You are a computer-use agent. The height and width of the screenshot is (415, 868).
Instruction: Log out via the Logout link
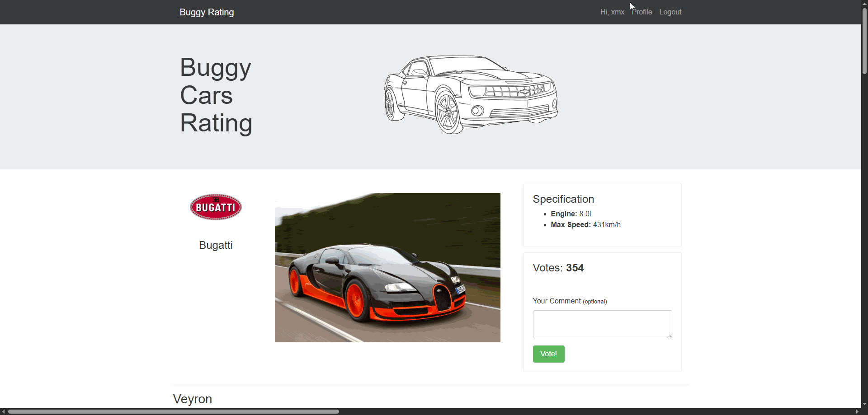pos(670,12)
